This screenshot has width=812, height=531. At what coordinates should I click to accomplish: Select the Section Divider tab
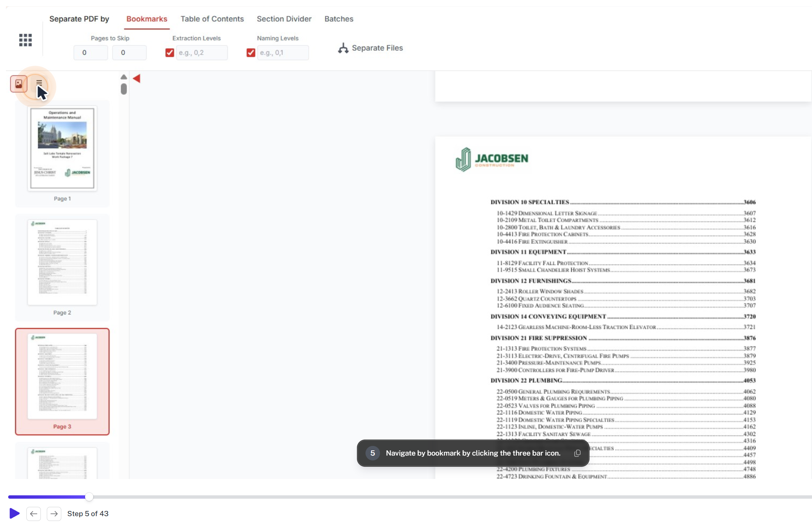(283, 19)
